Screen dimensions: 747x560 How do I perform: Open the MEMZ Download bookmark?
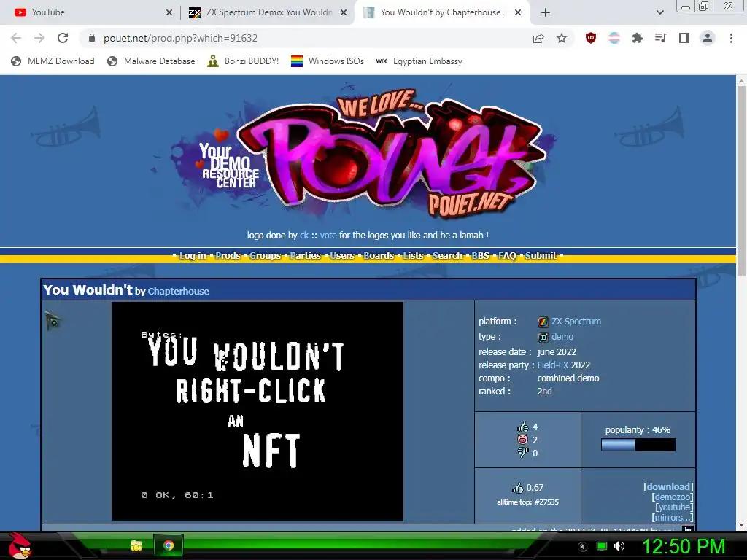(x=53, y=61)
